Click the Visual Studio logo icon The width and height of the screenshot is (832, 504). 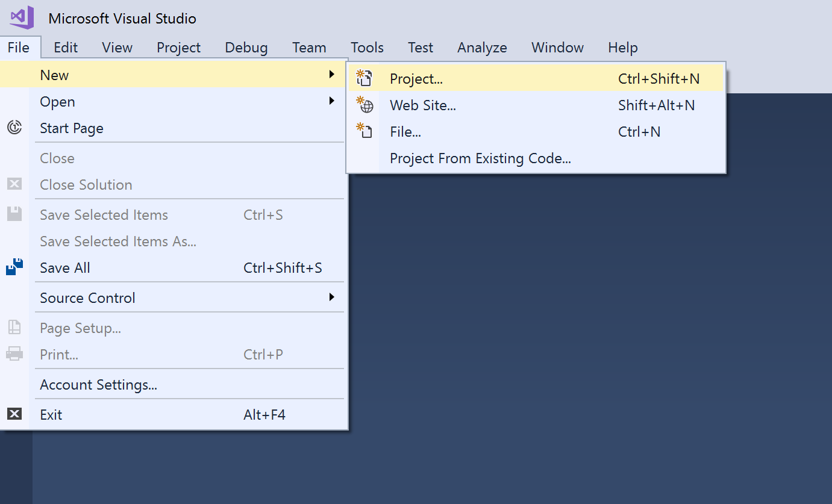click(22, 17)
